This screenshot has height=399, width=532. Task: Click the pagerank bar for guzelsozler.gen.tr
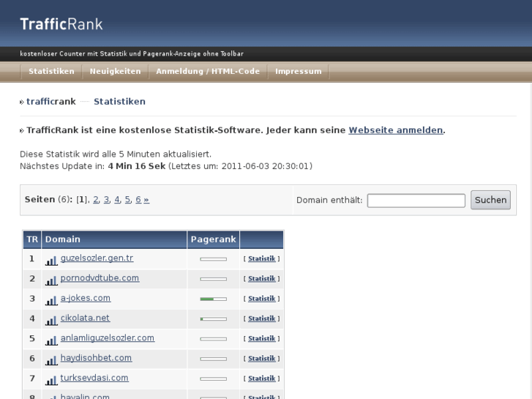pos(214,259)
